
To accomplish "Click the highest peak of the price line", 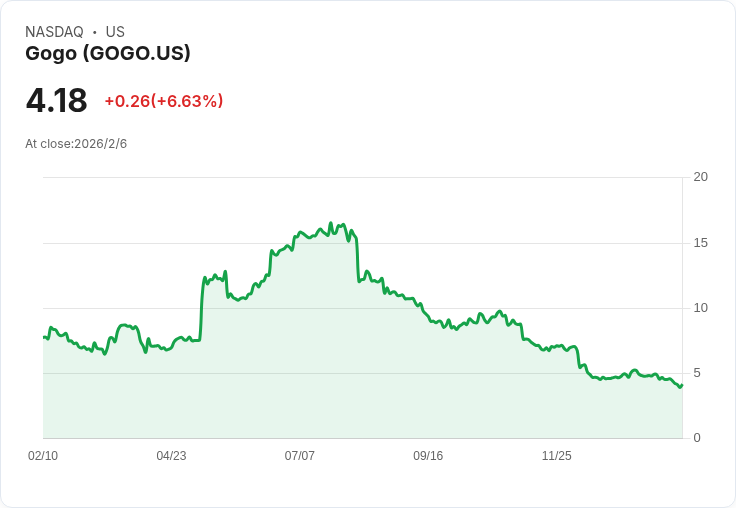I will [x=331, y=224].
